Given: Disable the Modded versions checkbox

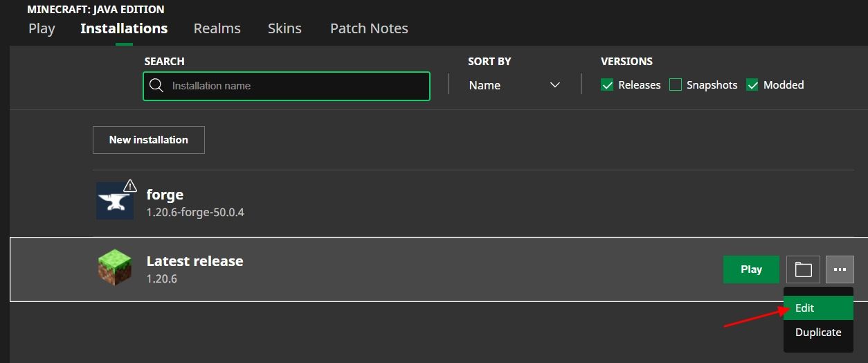Looking at the screenshot, I should (x=752, y=85).
